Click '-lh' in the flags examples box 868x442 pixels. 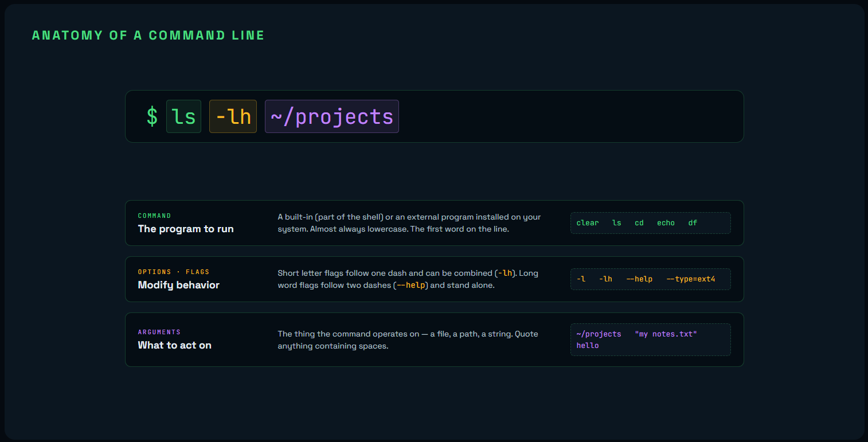point(605,279)
